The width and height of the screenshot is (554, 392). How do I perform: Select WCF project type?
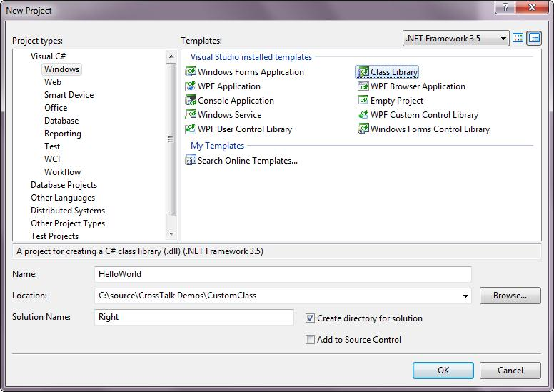(53, 159)
